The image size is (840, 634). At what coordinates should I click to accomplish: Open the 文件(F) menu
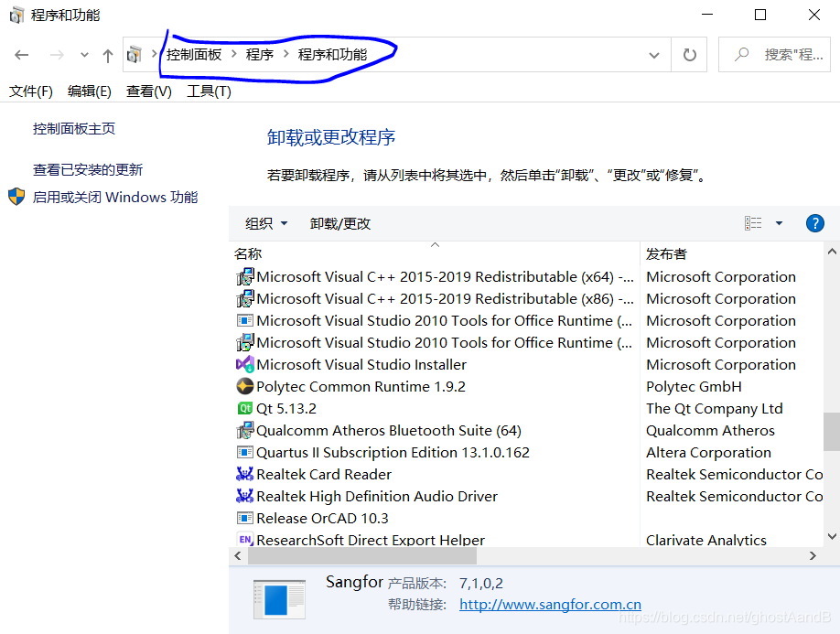(31, 91)
